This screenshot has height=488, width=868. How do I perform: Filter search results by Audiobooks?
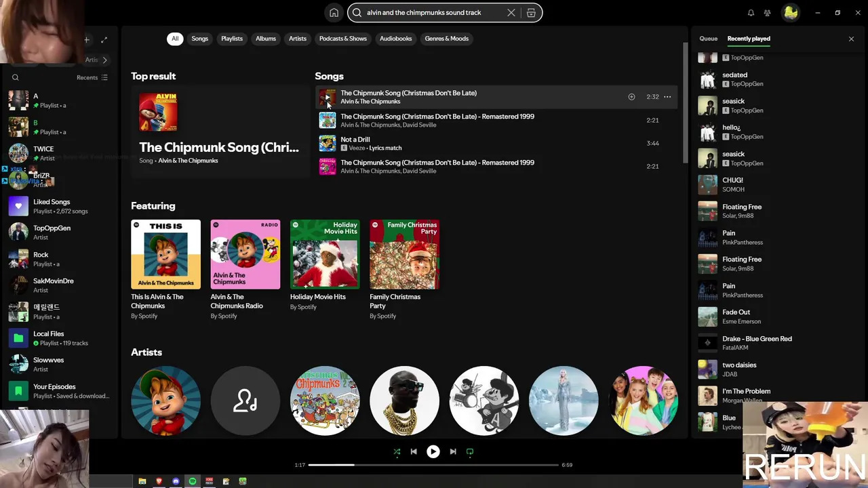(395, 39)
